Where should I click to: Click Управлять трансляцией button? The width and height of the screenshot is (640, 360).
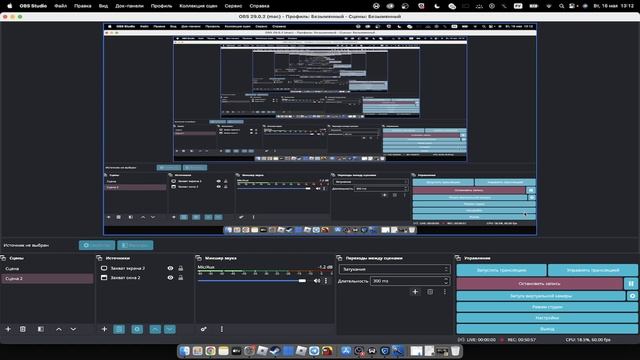pos(593,270)
